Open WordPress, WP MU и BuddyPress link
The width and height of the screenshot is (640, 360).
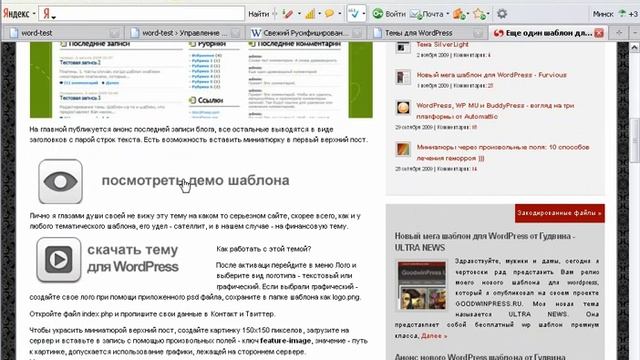pos(495,111)
